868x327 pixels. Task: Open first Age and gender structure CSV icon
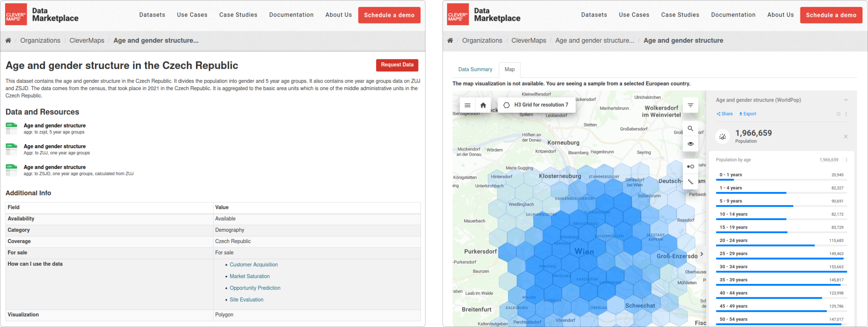[12, 129]
